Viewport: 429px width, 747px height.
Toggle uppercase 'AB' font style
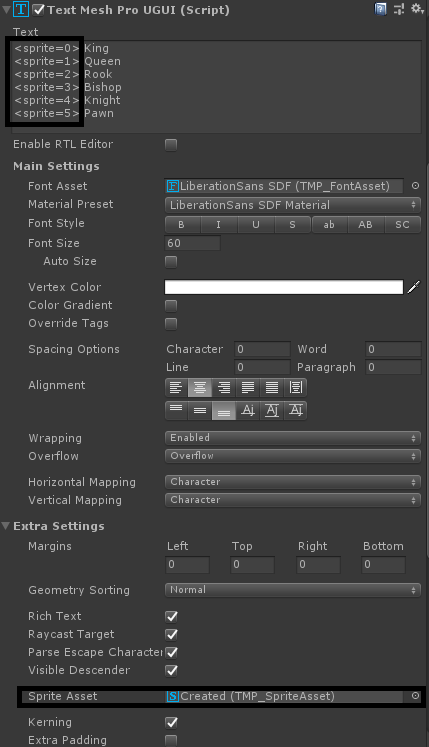366,224
